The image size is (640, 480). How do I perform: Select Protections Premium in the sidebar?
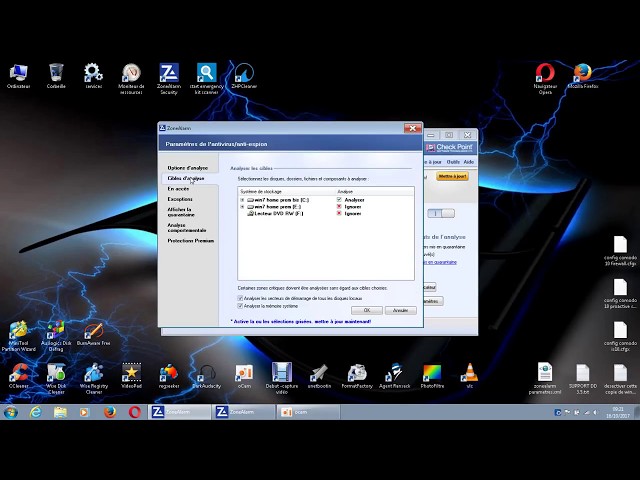click(x=191, y=241)
